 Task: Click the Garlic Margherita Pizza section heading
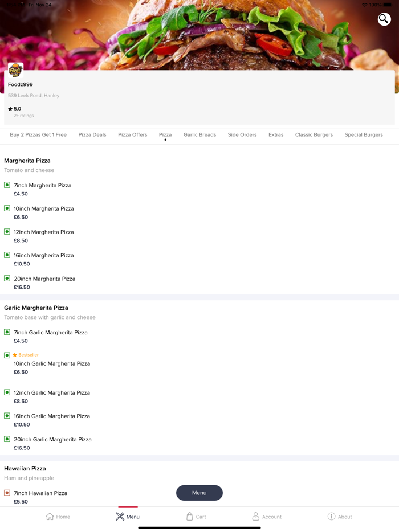[36, 308]
